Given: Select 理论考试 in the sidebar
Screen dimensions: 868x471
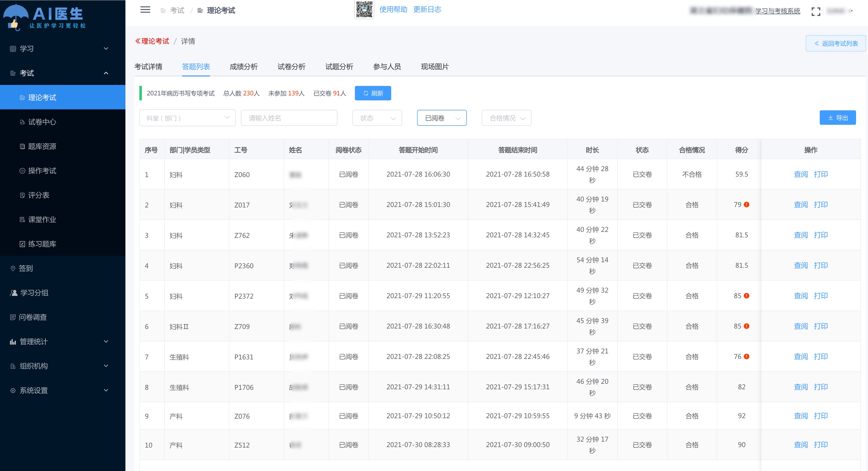Looking at the screenshot, I should [63, 97].
